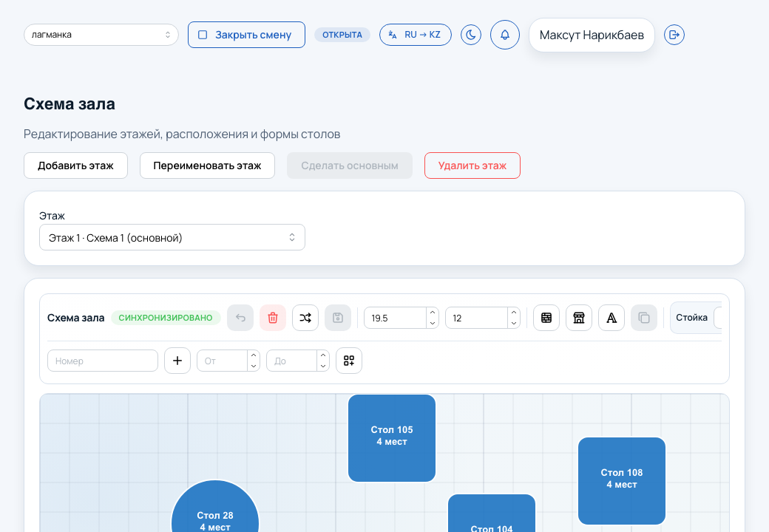The width and height of the screenshot is (769, 532).
Task: Increase the 19.5 width value
Action: point(433,313)
